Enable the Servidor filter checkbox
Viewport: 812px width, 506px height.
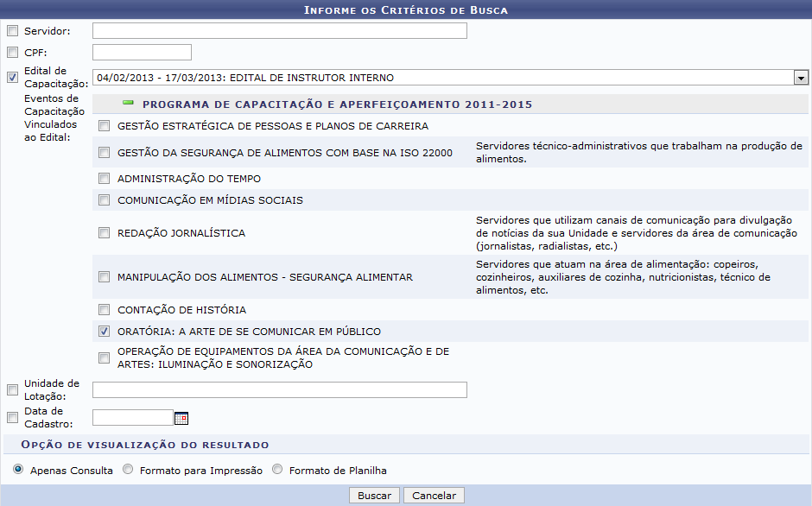12,31
